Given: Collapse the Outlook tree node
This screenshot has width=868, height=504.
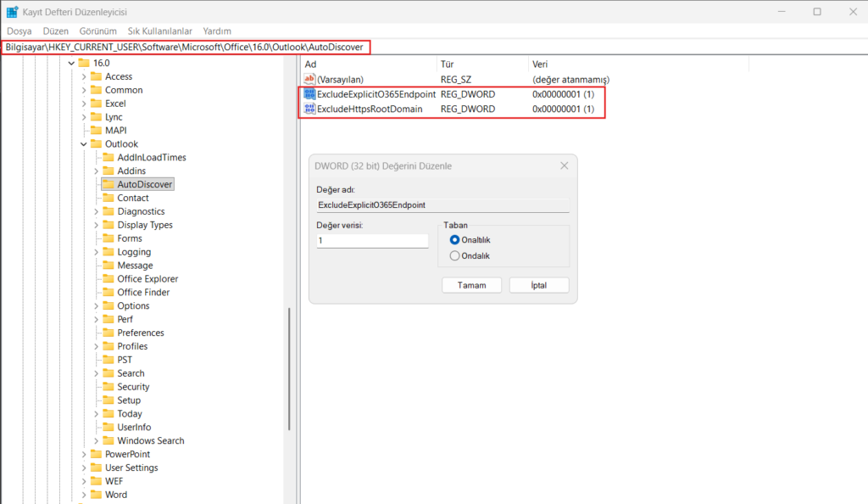Looking at the screenshot, I should (x=82, y=143).
